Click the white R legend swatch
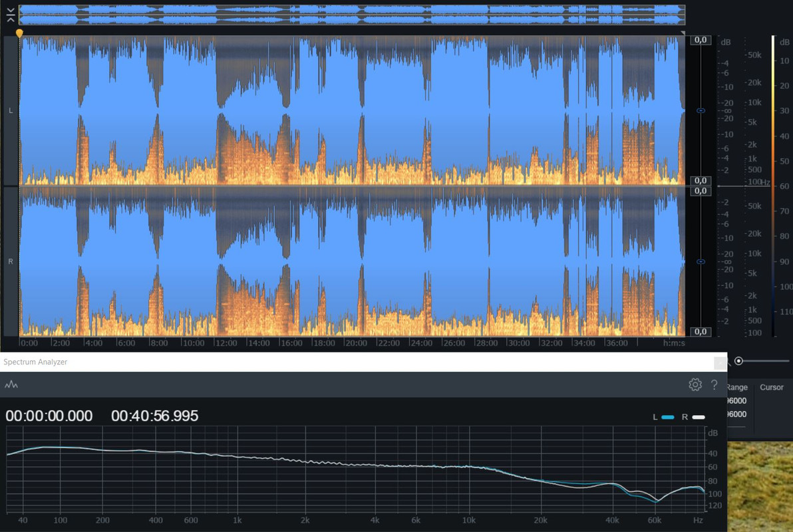Viewport: 793px width, 532px height. (x=699, y=417)
